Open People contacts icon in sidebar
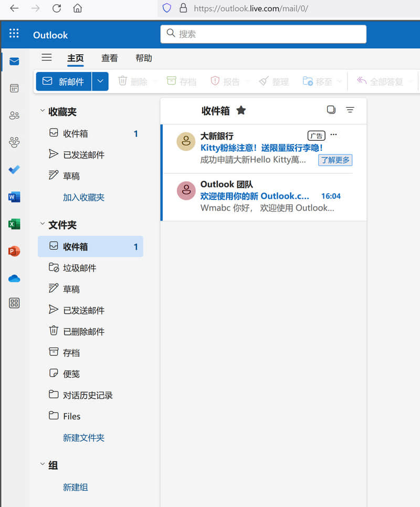Screen dimensions: 420x507 pyautogui.click(x=14, y=115)
